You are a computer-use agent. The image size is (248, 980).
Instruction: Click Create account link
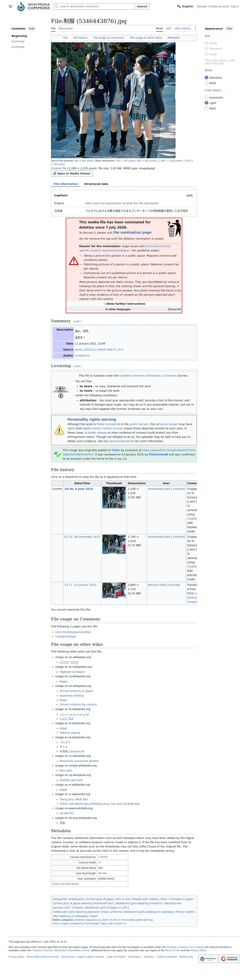pos(219,6)
